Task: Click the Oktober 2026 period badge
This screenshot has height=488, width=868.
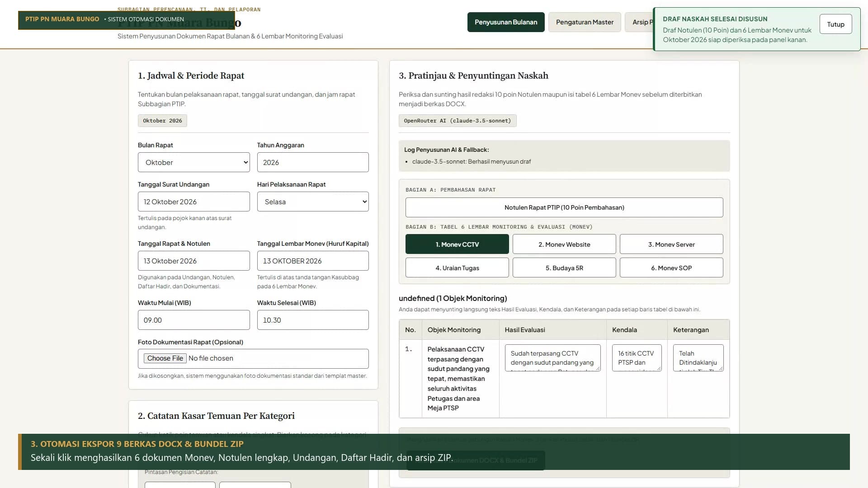Action: (x=162, y=121)
